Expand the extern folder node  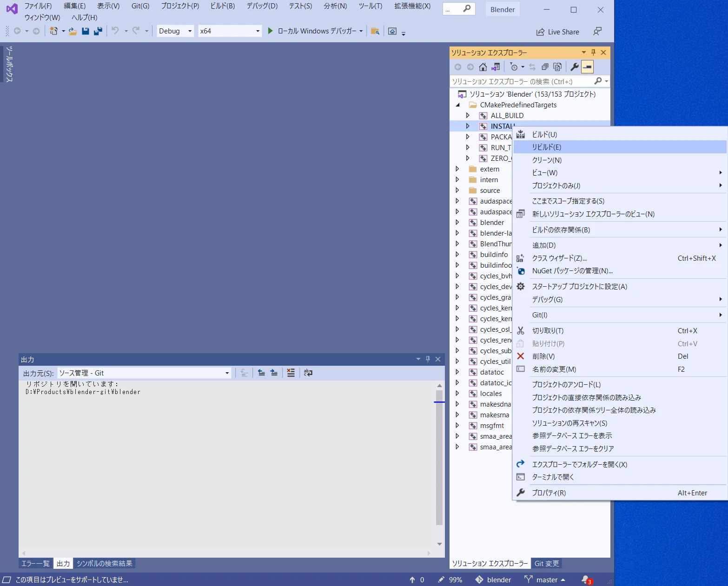[457, 169]
